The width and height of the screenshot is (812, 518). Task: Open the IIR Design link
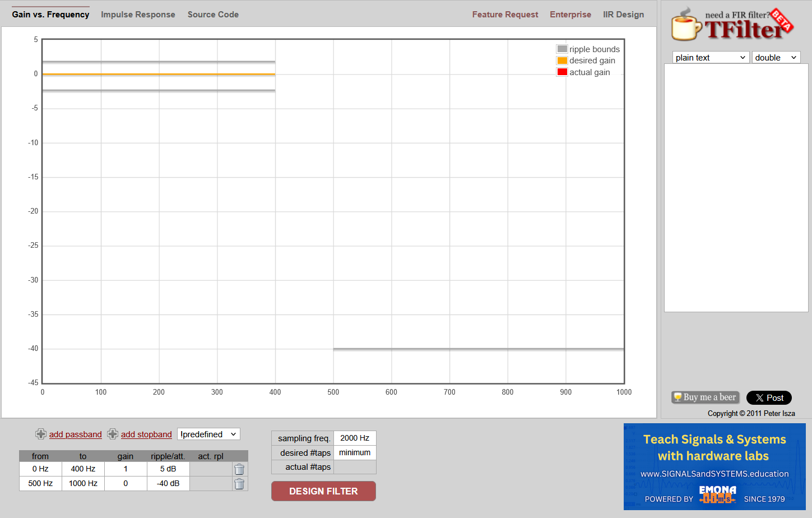pos(623,15)
